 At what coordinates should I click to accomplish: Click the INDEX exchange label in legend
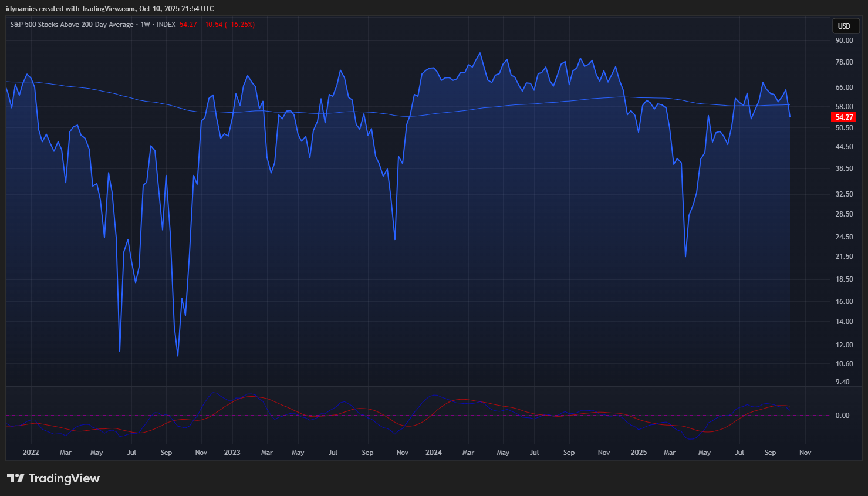coord(166,25)
